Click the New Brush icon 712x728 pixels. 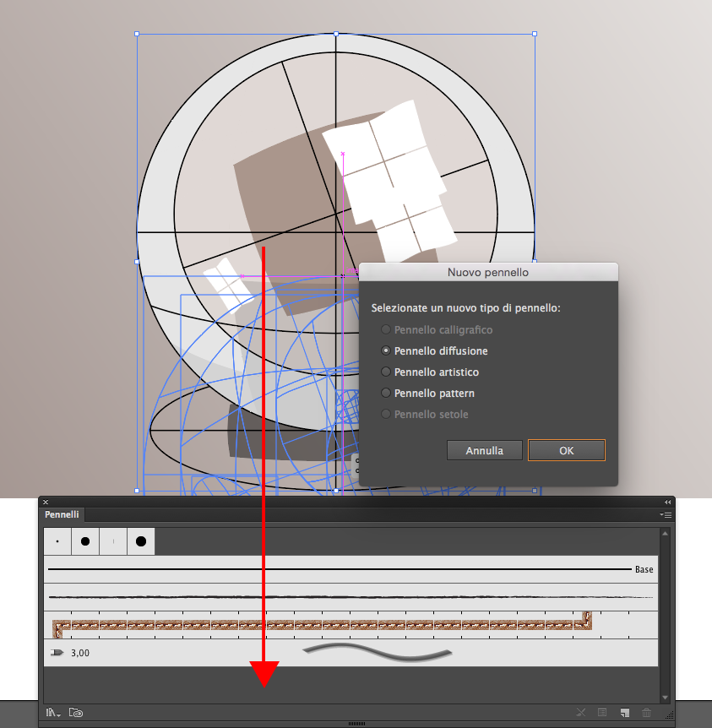(x=625, y=712)
